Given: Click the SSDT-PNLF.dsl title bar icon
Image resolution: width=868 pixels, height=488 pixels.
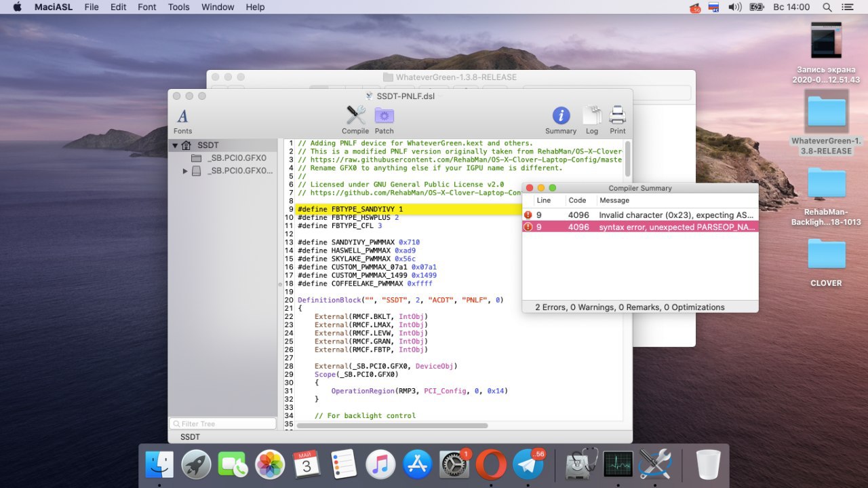Looking at the screenshot, I should [369, 96].
